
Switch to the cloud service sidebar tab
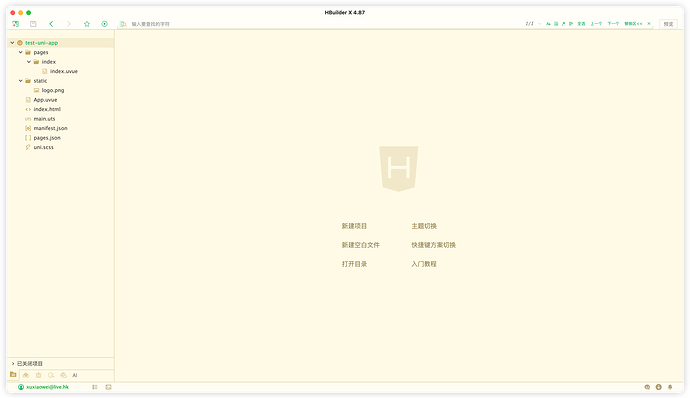63,375
